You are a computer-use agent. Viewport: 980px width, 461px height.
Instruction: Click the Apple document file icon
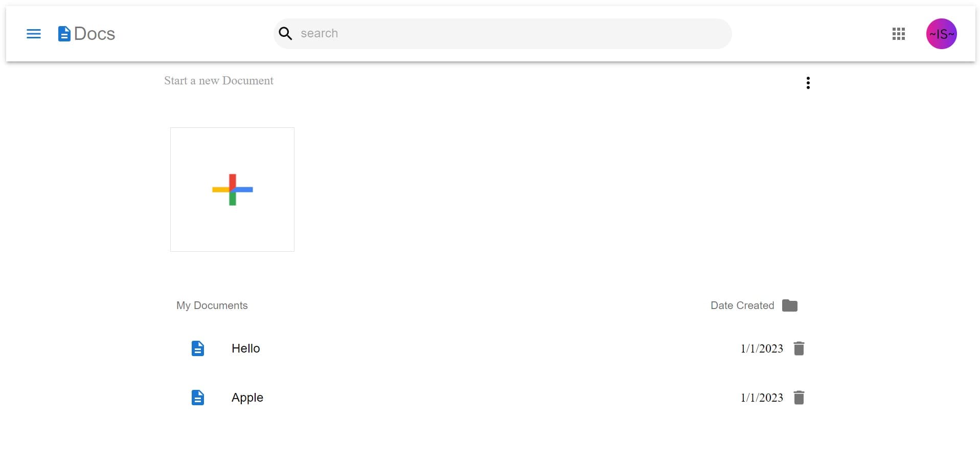tap(198, 398)
